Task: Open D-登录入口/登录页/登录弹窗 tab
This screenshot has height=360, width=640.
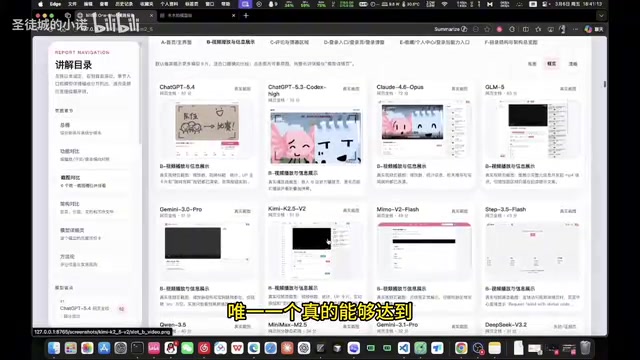Action: click(x=354, y=42)
